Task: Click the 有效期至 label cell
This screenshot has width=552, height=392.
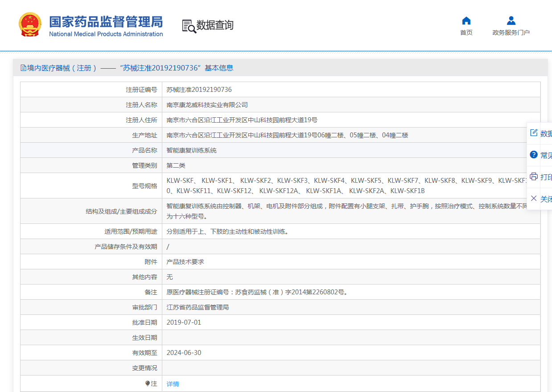Action: tap(91, 353)
